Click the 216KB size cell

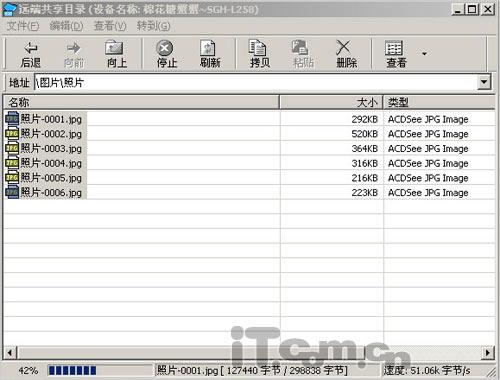[365, 178]
